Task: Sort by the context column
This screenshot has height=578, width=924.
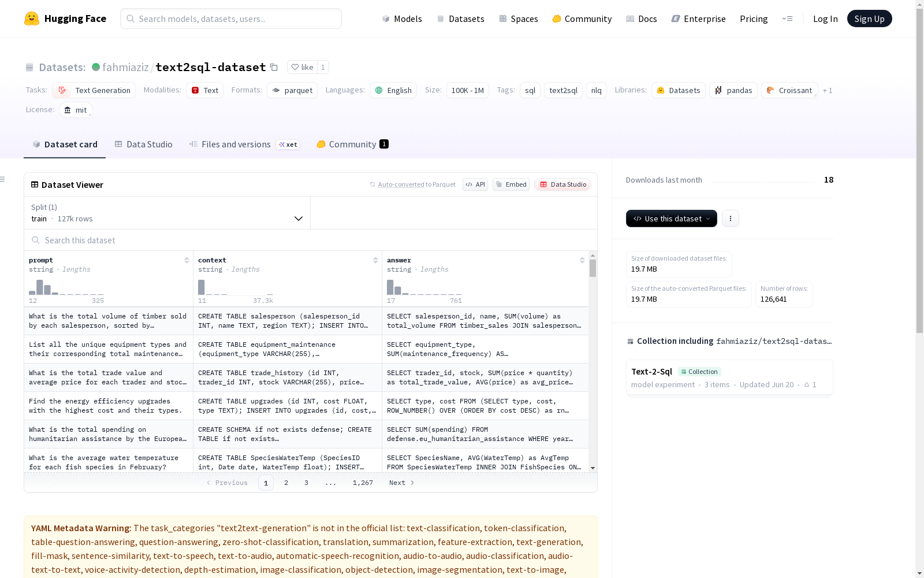Action: point(375,260)
